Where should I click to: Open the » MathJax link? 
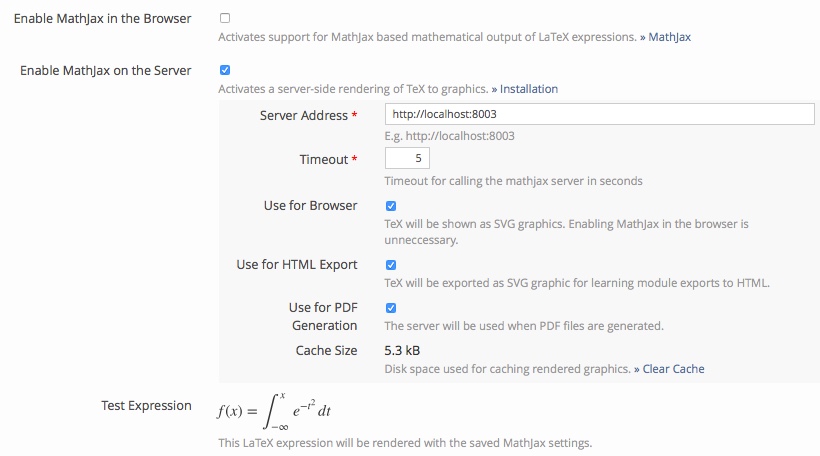click(x=665, y=37)
